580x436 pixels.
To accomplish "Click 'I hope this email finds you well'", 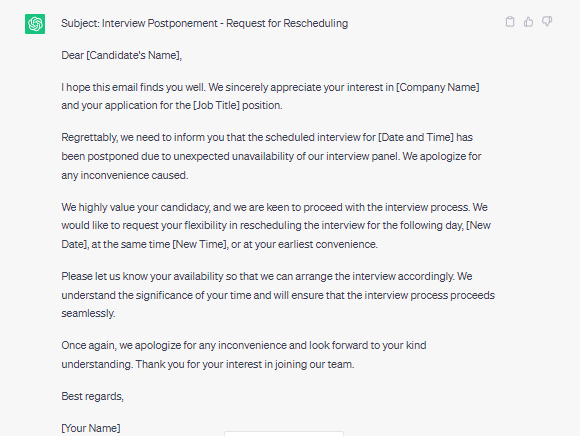I will click(133, 87).
